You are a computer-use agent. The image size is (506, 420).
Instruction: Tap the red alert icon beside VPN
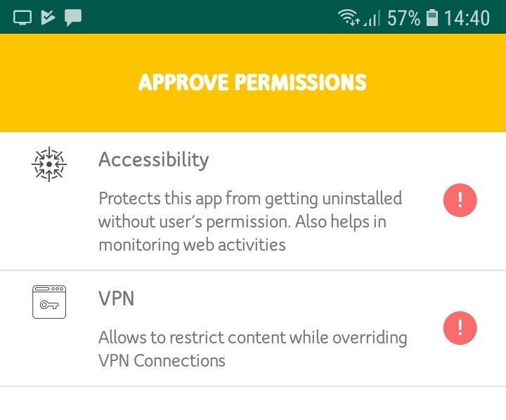(460, 328)
